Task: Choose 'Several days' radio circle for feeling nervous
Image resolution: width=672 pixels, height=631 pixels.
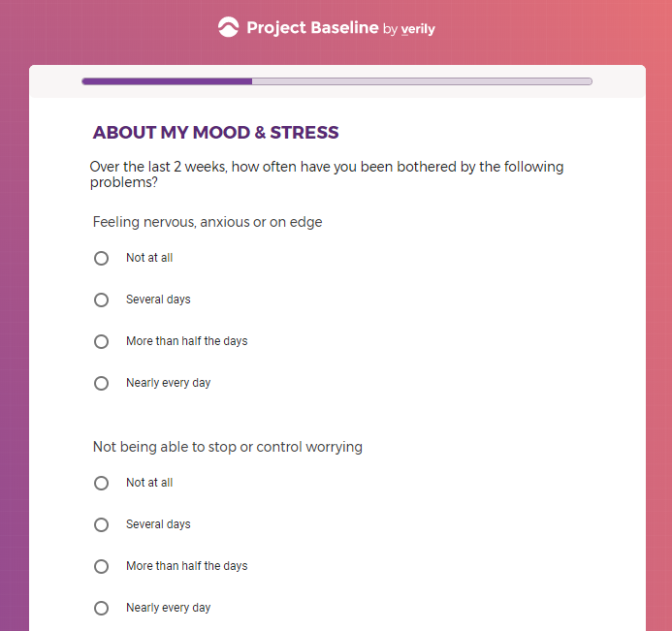Action: pyautogui.click(x=102, y=300)
